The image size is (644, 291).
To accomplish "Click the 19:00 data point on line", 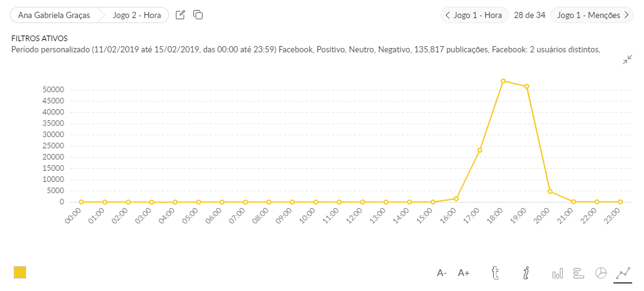I will pyautogui.click(x=527, y=87).
